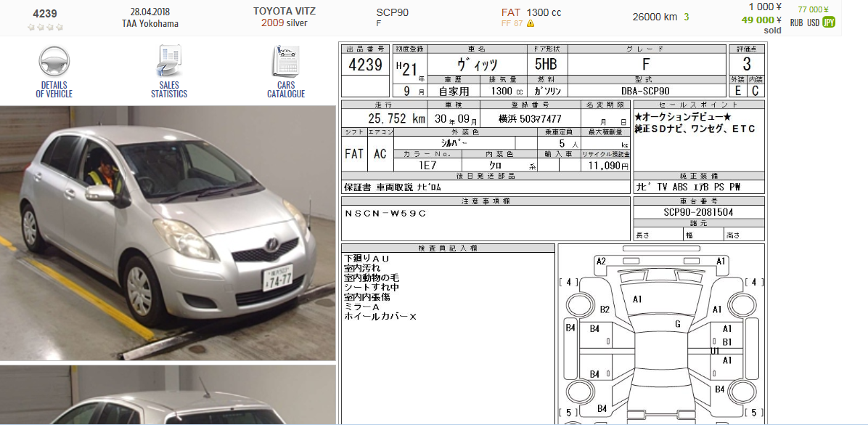Viewport: 868px width, 425px height.
Task: Click TAA Yokohama auction name
Action: (x=150, y=24)
